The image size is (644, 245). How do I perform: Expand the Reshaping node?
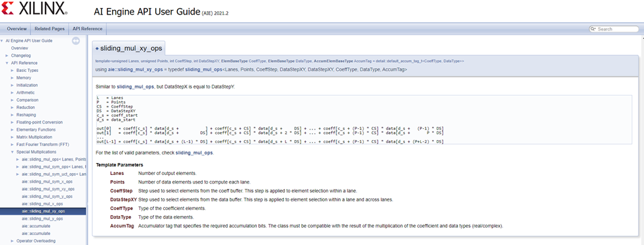click(x=13, y=115)
